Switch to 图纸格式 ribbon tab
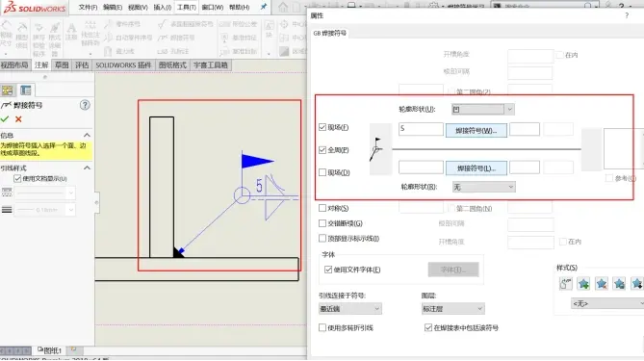 click(172, 64)
